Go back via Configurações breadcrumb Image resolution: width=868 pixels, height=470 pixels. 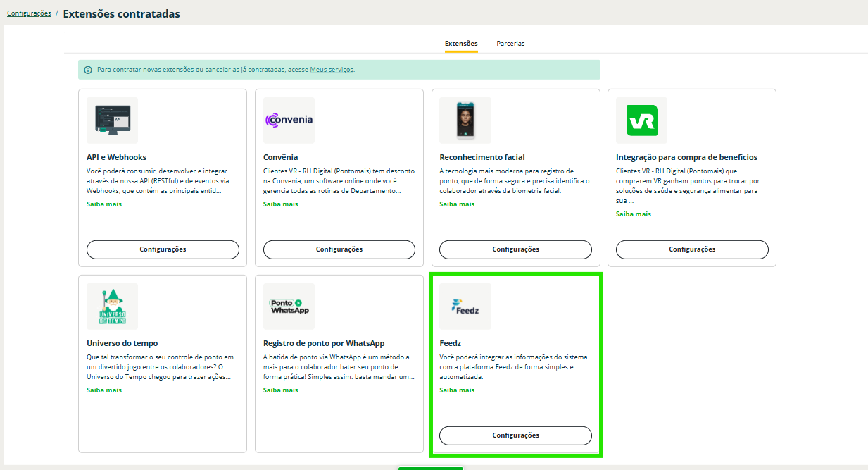29,13
